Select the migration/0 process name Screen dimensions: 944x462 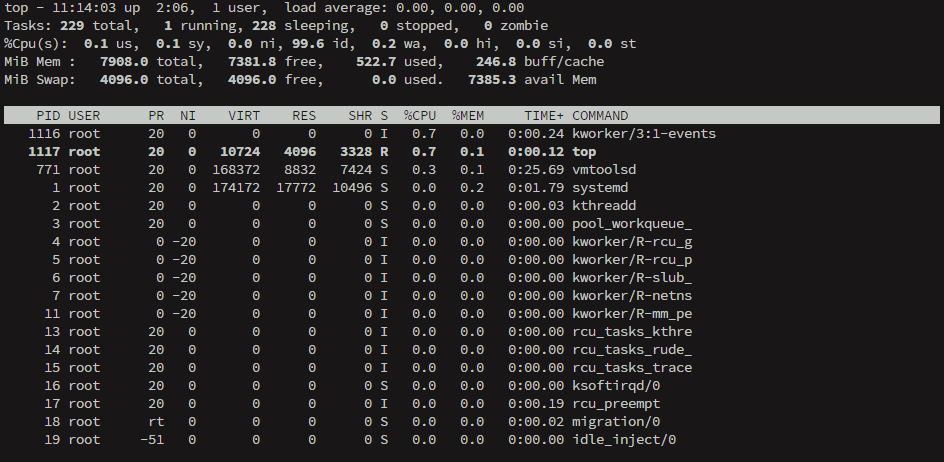(x=616, y=422)
